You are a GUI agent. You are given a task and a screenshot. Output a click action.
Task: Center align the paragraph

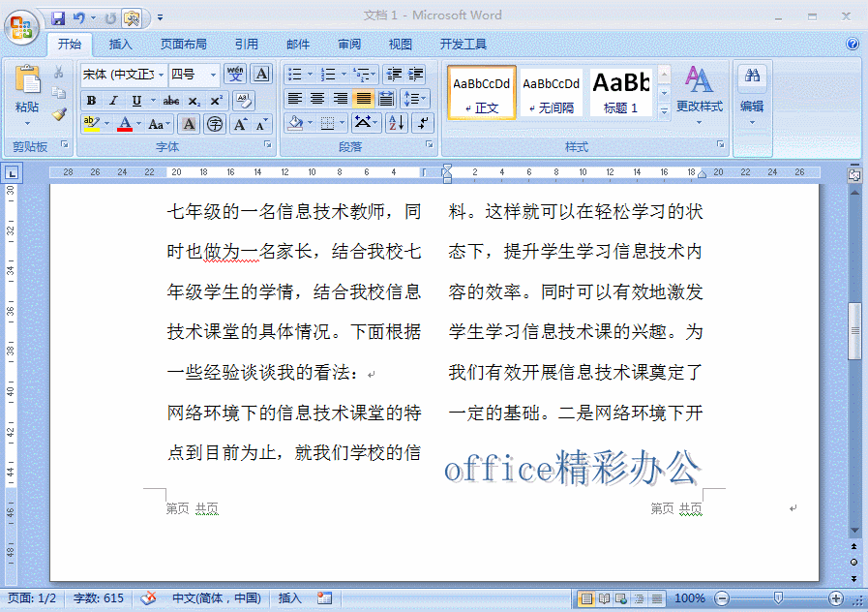click(x=317, y=99)
